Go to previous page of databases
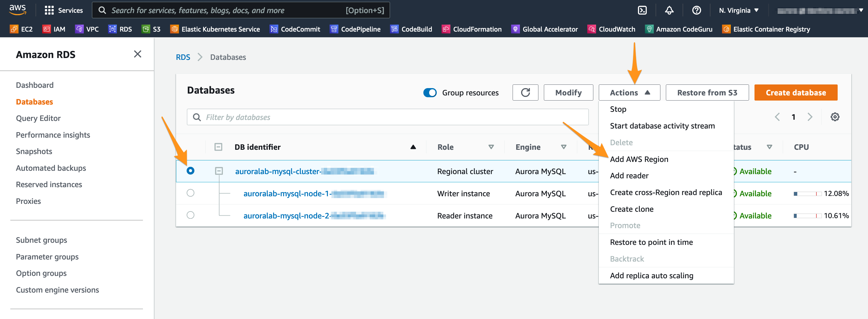 click(x=777, y=117)
